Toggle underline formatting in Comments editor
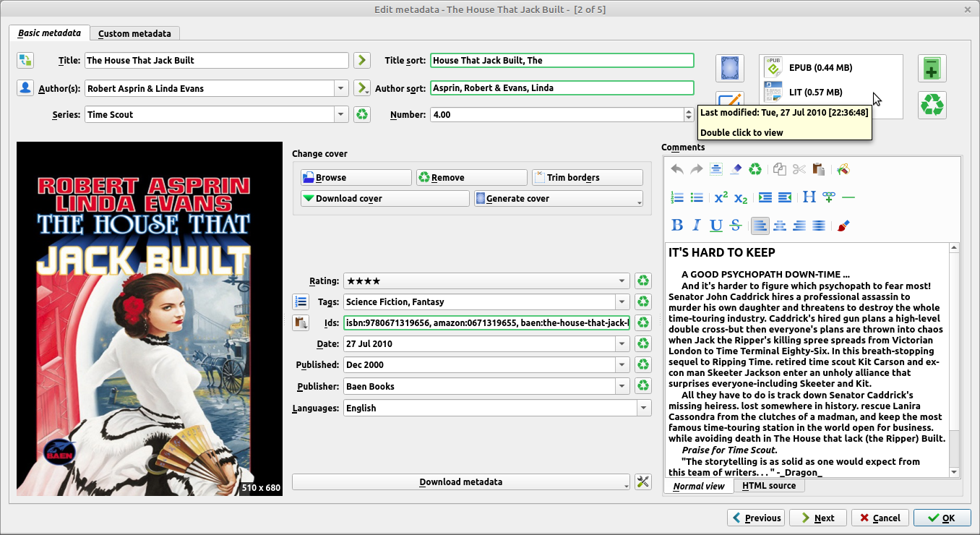This screenshot has height=535, width=980. [x=716, y=226]
